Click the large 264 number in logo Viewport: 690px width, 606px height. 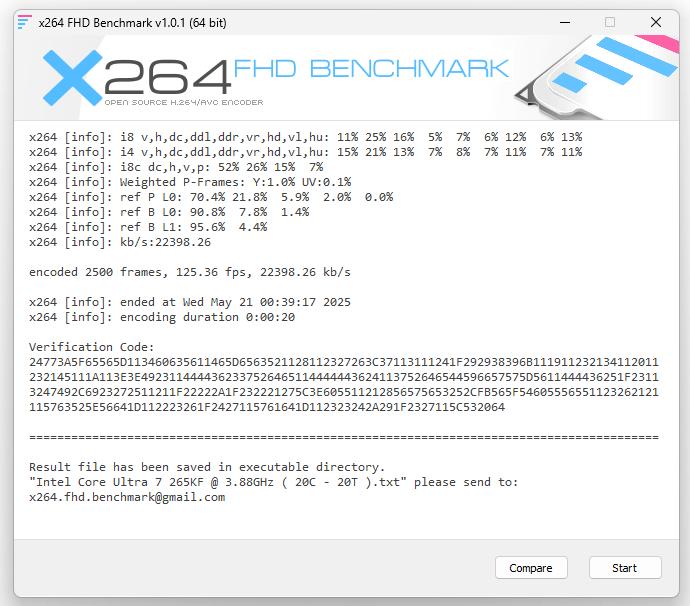coord(167,77)
